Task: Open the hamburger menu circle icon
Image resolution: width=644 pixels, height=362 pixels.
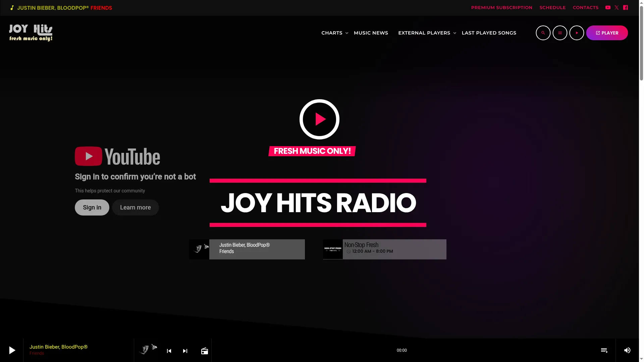Action: [560, 33]
